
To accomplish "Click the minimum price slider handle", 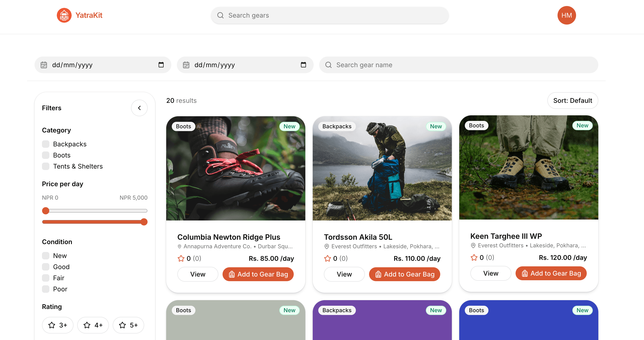I will [45, 211].
